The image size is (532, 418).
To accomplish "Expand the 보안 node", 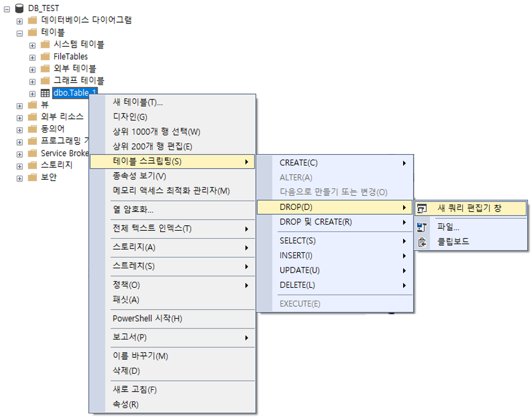I will [x=20, y=179].
